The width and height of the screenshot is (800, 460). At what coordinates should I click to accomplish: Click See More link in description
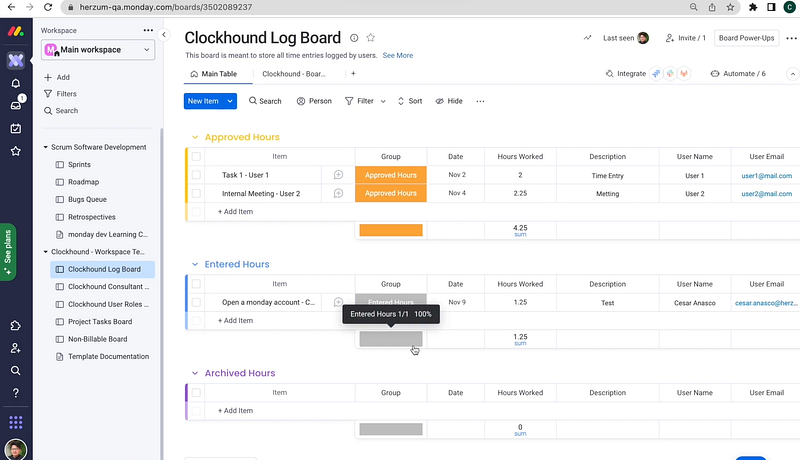(x=398, y=56)
